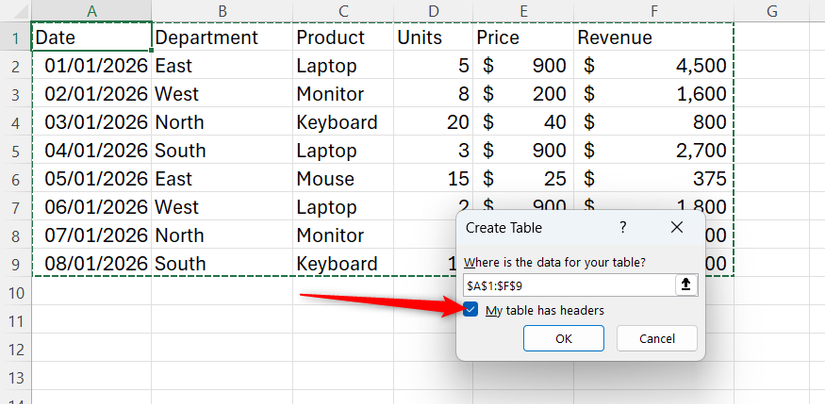This screenshot has width=825, height=404.
Task: Close the Create Table dialog
Action: point(676,228)
